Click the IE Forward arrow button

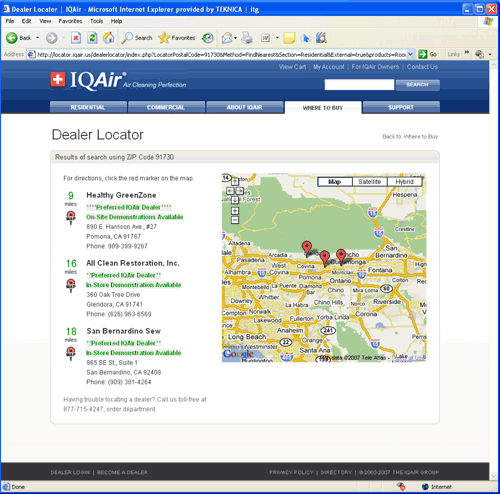(x=51, y=38)
